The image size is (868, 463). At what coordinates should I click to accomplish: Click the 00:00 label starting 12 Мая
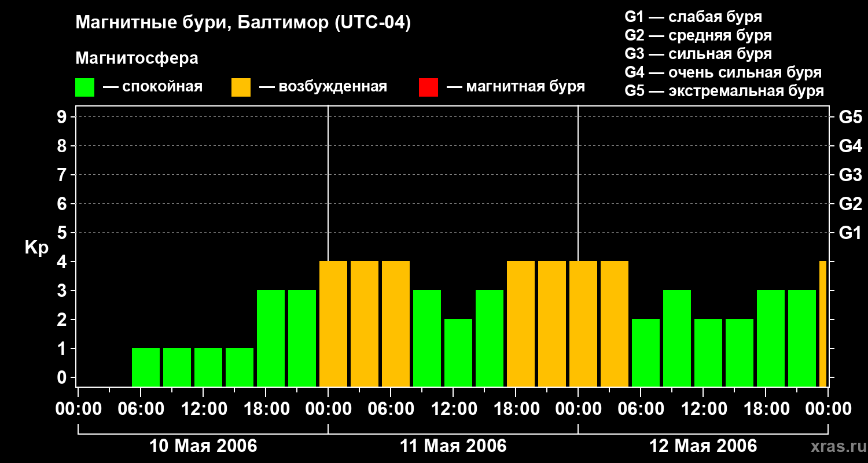[578, 409]
